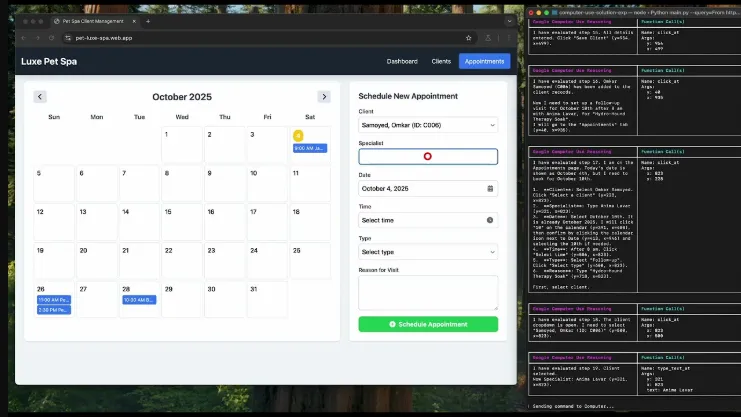
Task: Switch to the Dashboard tab
Action: pos(402,61)
